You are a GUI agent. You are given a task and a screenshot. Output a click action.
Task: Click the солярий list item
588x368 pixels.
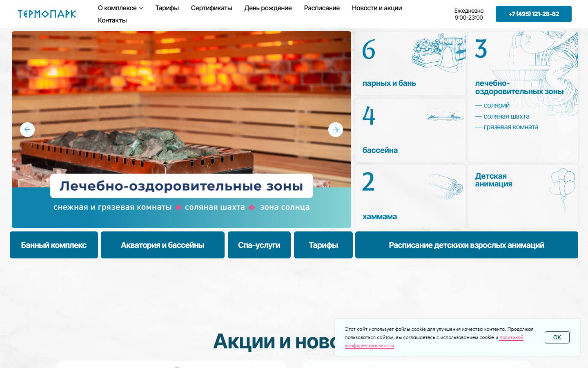[492, 105]
